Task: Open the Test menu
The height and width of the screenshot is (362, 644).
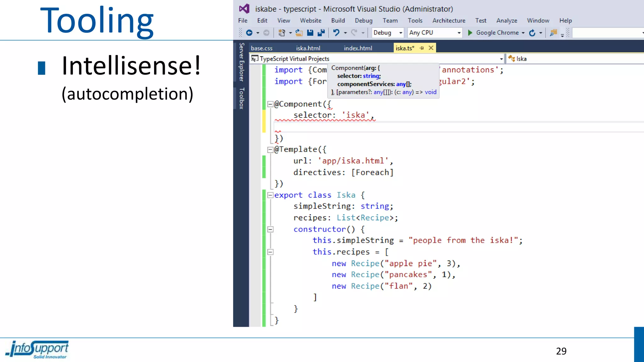Action: pos(481,20)
